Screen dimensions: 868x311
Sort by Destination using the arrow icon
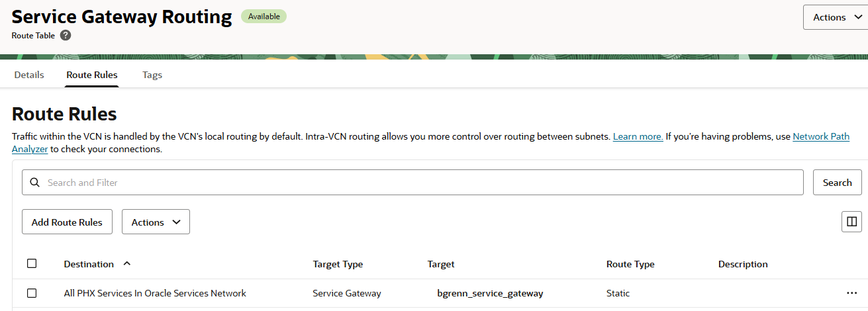pos(127,264)
